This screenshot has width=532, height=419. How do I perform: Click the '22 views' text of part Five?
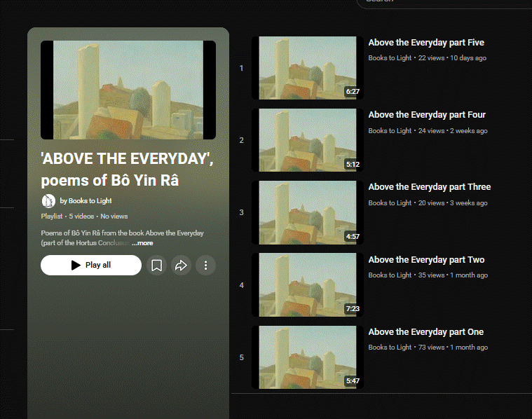tap(431, 58)
